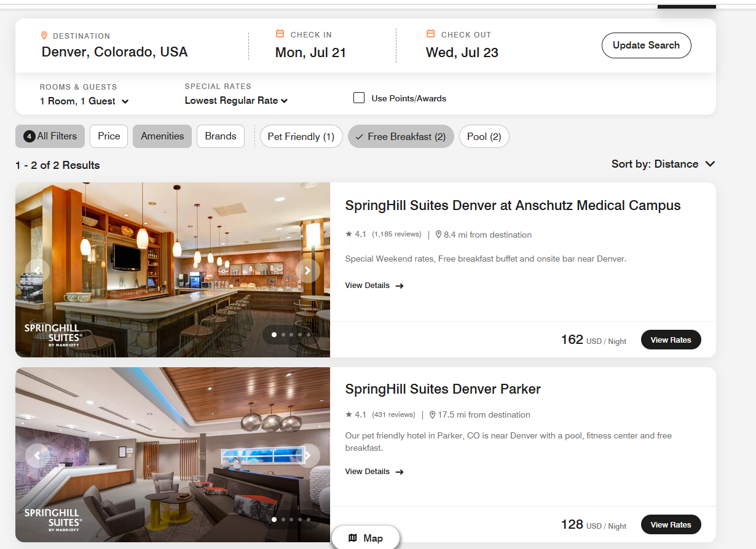This screenshot has height=549, width=756.
Task: Click distance pin icon beside 8.4 mi
Action: 438,235
